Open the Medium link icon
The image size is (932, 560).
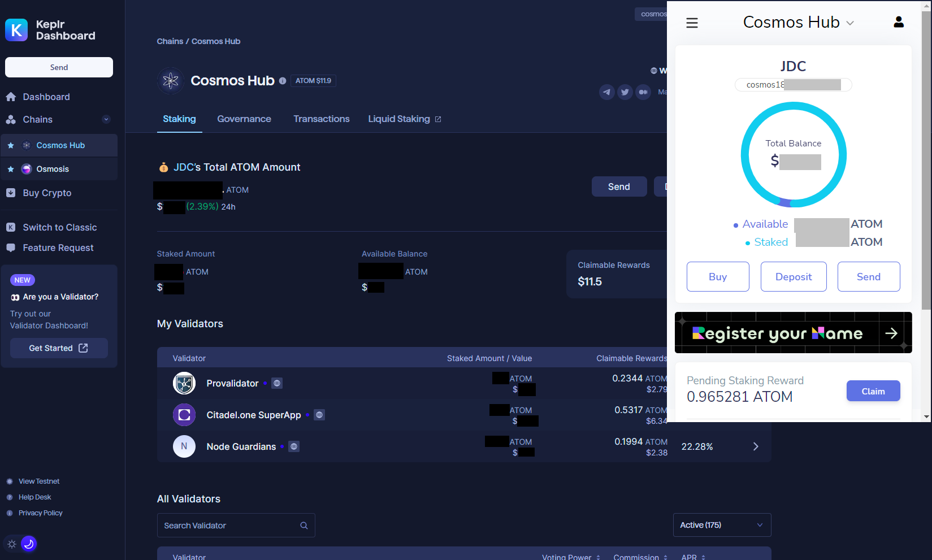point(643,92)
